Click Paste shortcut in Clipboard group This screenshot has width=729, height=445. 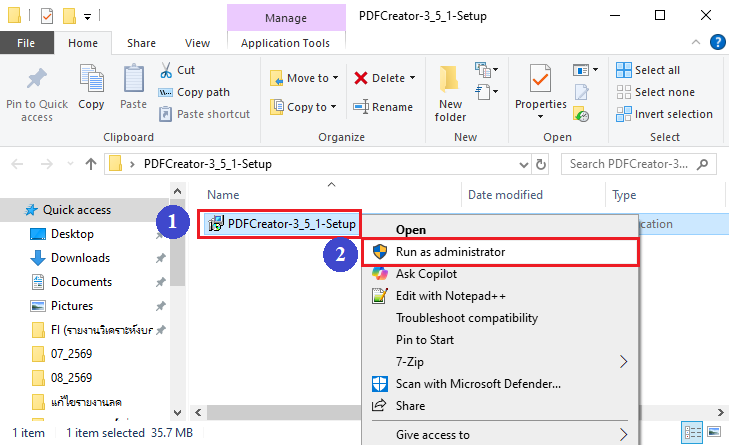pos(205,114)
